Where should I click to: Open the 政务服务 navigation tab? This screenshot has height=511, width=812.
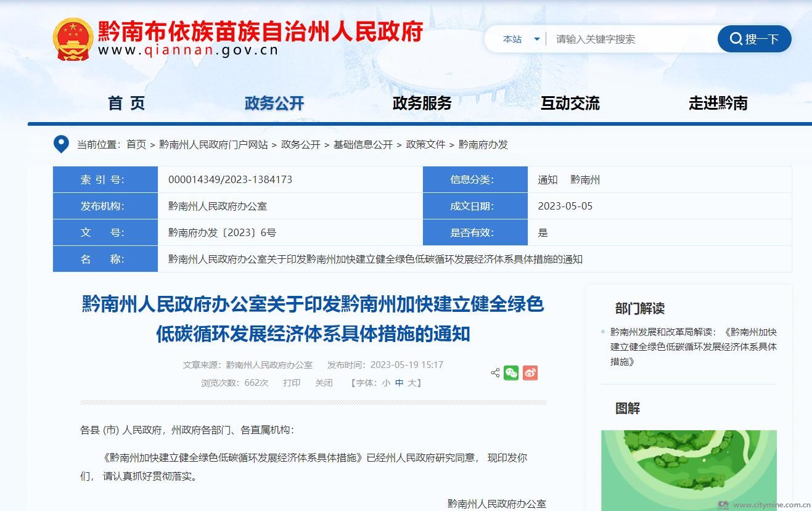click(x=422, y=103)
